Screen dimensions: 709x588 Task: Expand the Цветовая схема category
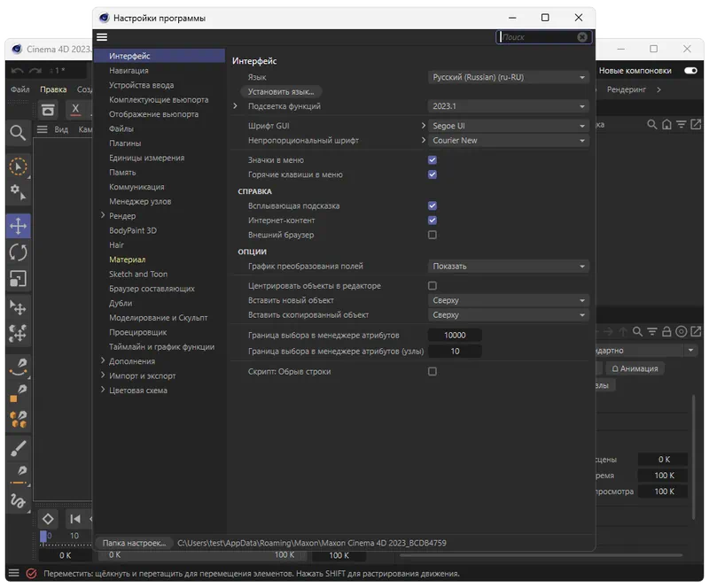pyautogui.click(x=103, y=390)
